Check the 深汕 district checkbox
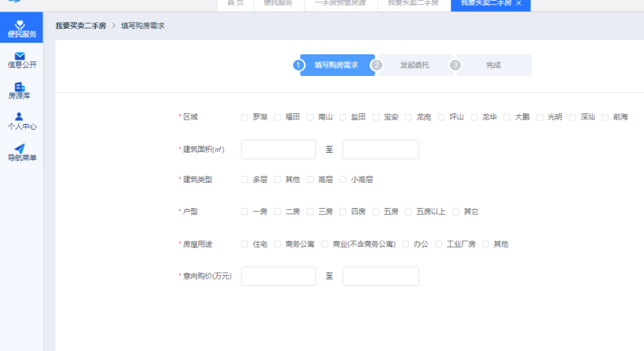The height and width of the screenshot is (351, 644). pos(573,117)
